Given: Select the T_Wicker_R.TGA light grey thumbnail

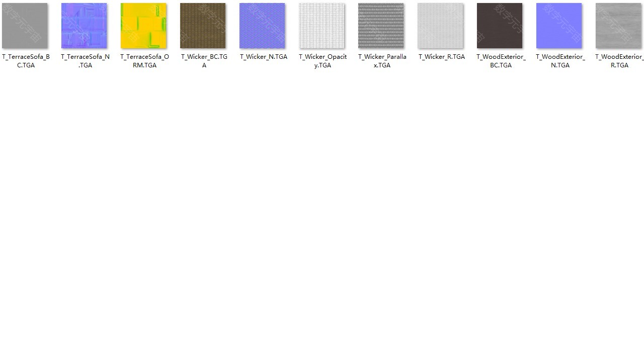Looking at the screenshot, I should [440, 26].
